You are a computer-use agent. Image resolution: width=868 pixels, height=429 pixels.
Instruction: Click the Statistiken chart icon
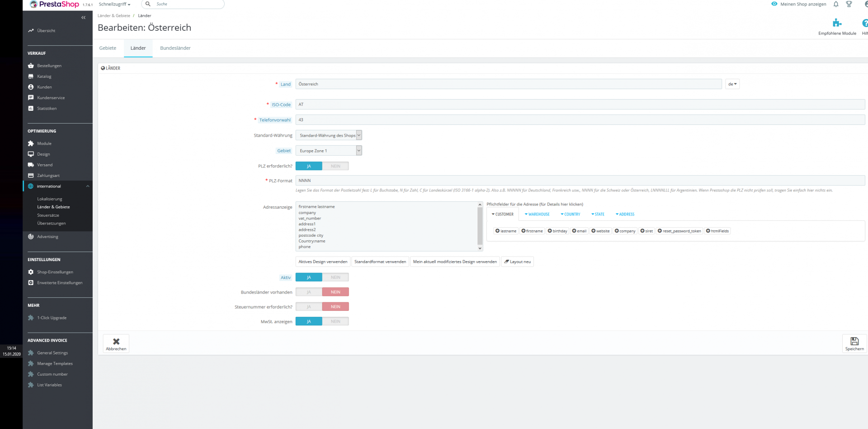(x=31, y=108)
